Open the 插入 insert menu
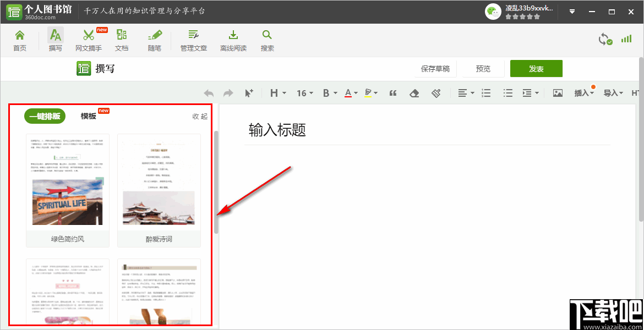The image size is (644, 330). point(582,92)
